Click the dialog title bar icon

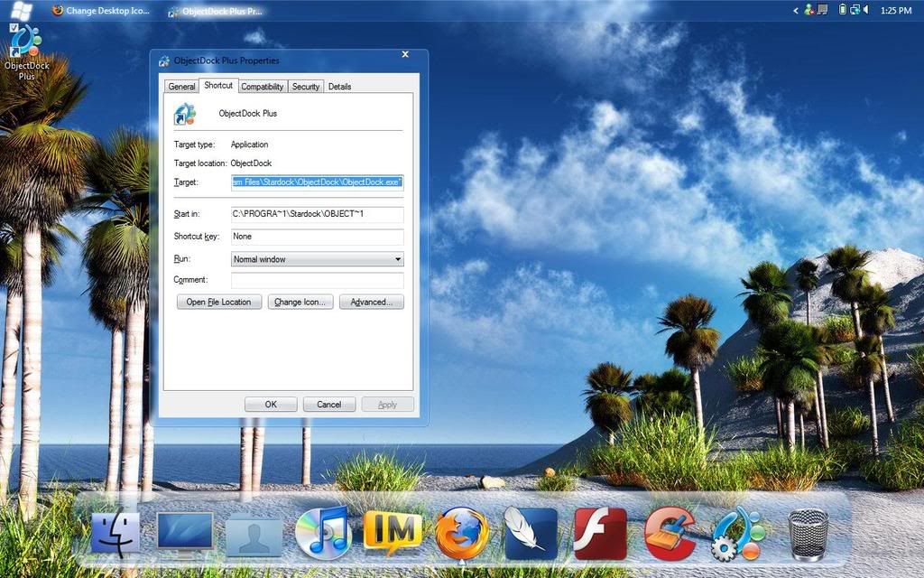(164, 61)
